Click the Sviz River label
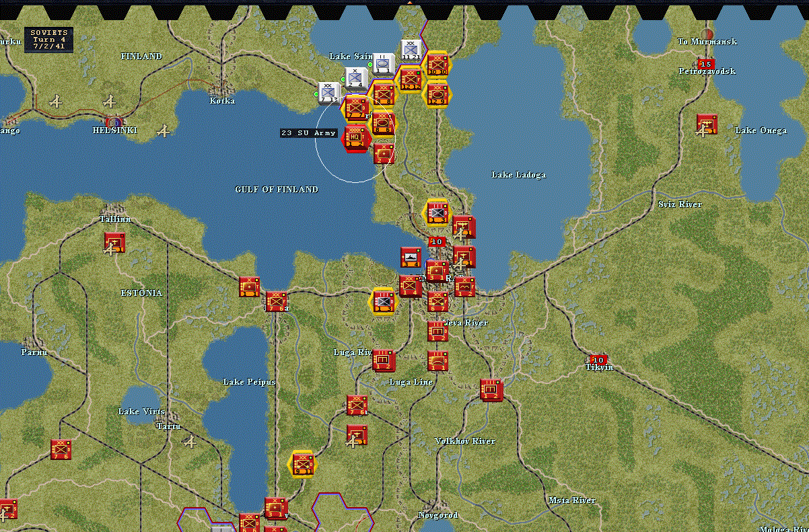 pyautogui.click(x=680, y=204)
